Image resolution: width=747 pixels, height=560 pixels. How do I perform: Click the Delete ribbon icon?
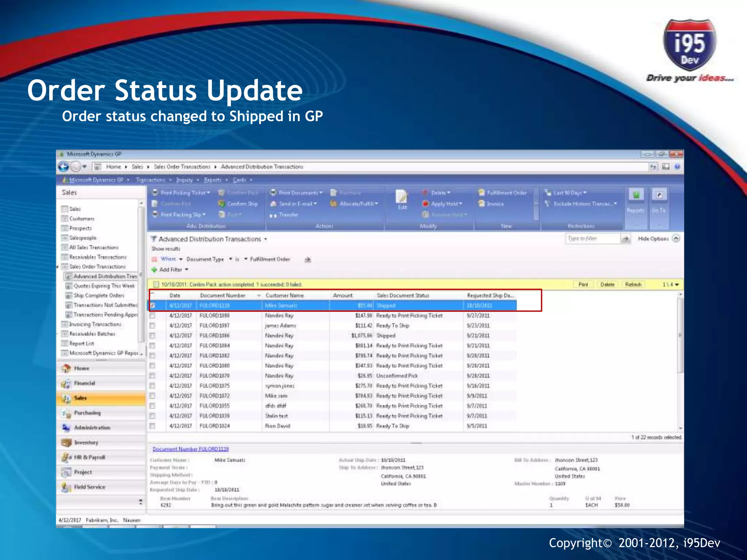(x=425, y=193)
